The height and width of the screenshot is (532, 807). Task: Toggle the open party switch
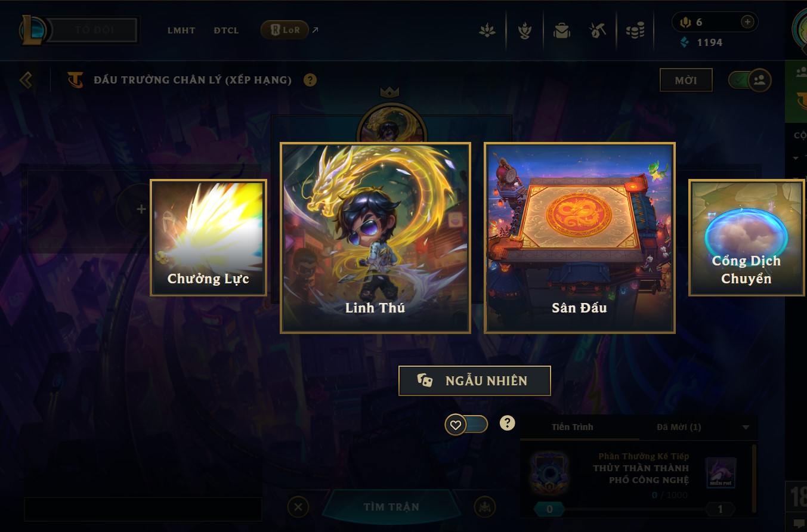pos(750,80)
